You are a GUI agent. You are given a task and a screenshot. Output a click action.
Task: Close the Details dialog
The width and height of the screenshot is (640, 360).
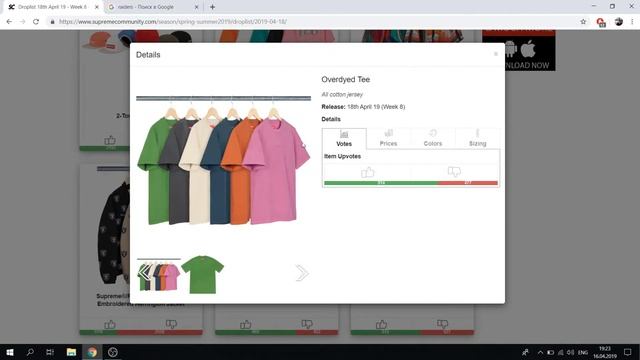pyautogui.click(x=496, y=54)
